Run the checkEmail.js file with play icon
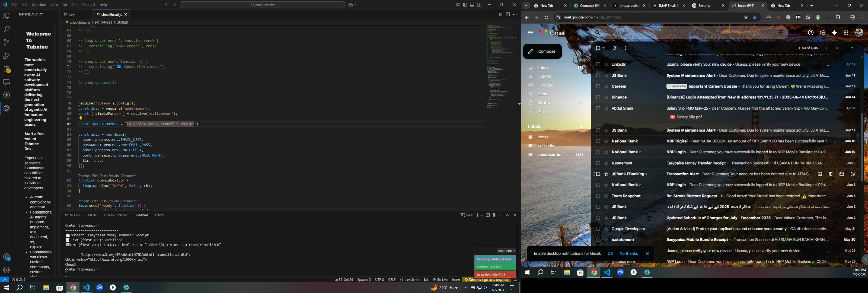 tap(500, 14)
